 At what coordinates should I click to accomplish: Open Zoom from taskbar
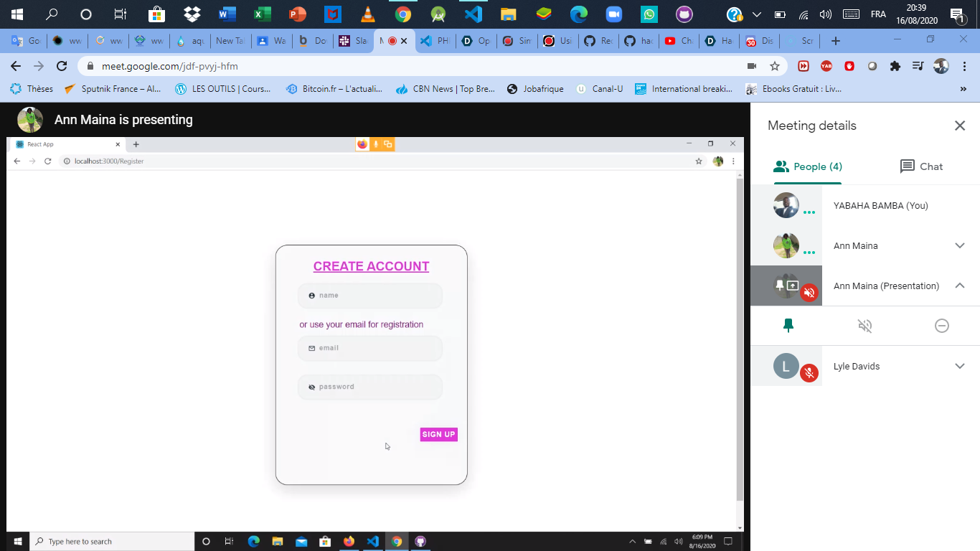pos(613,14)
